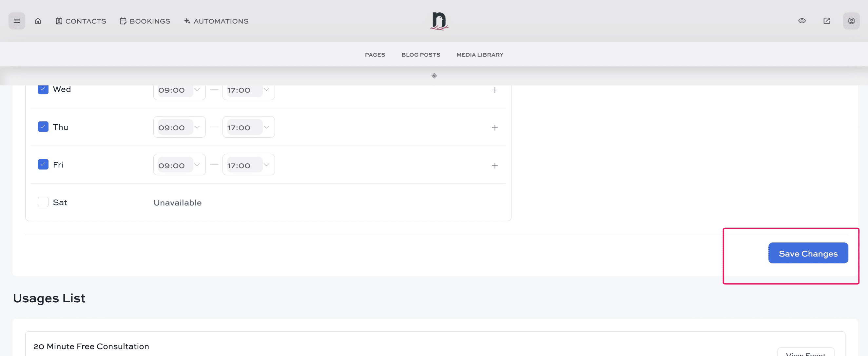Screen dimensions: 868x356
Task: Switch to the Blog Posts tab
Action: pos(420,55)
